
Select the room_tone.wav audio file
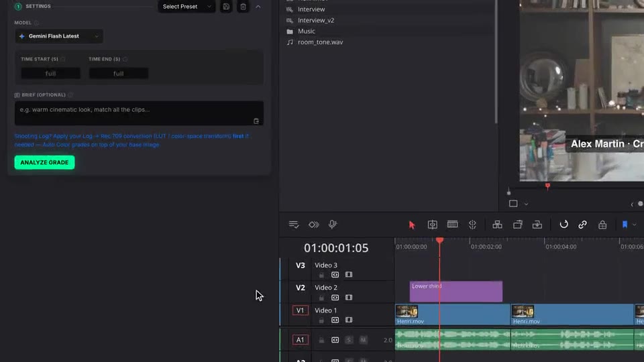pyautogui.click(x=320, y=42)
